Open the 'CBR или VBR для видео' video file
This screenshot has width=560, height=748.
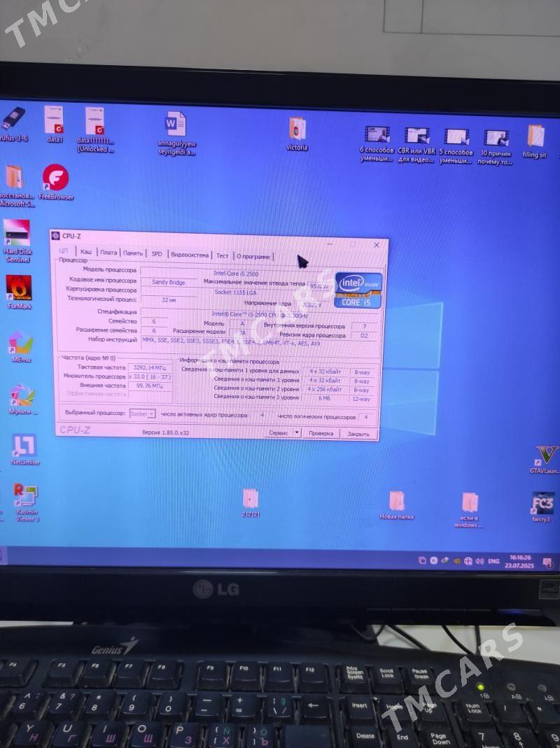coord(416,145)
